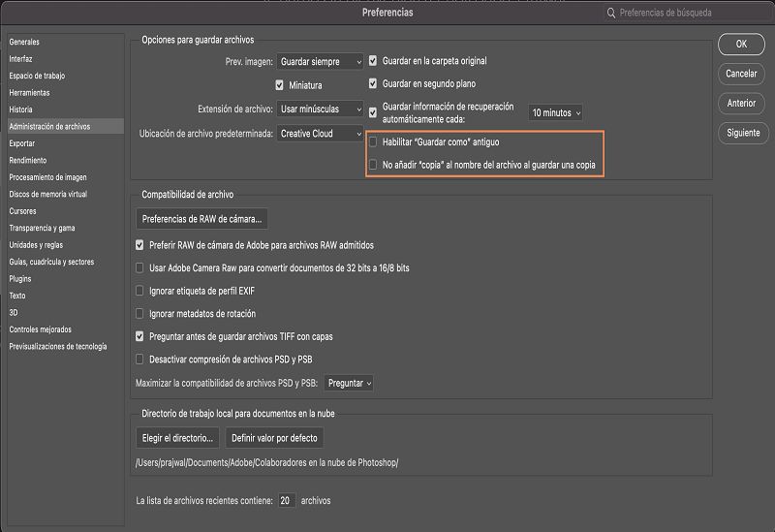This screenshot has width=775, height=532.
Task: Open the Interfaz preferences section
Action: [x=65, y=59]
